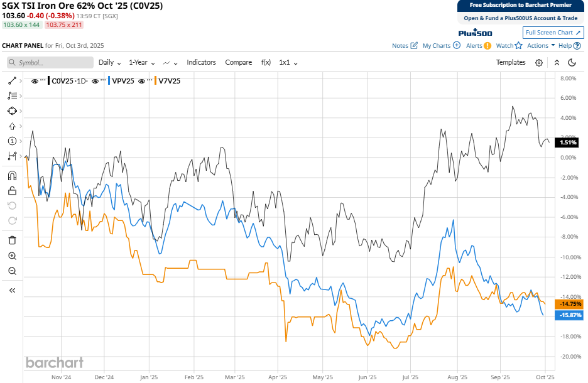Click the lock drawings icon
Image resolution: width=588 pixels, height=383 pixels.
[x=12, y=191]
